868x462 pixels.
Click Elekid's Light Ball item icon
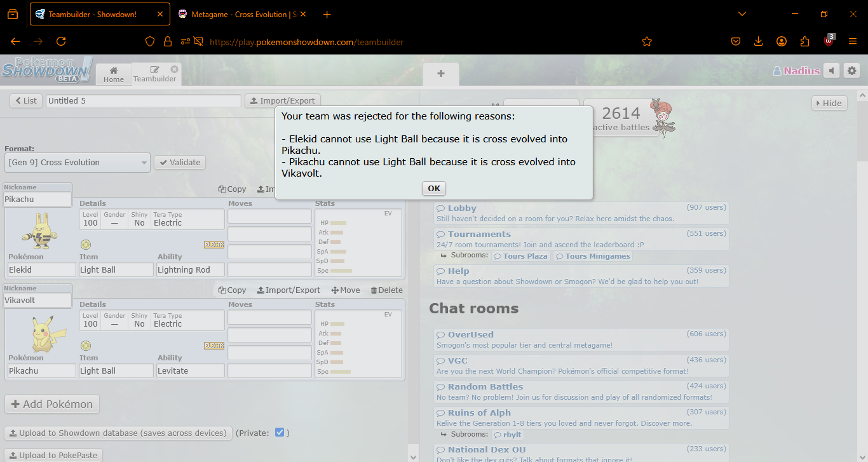86,245
